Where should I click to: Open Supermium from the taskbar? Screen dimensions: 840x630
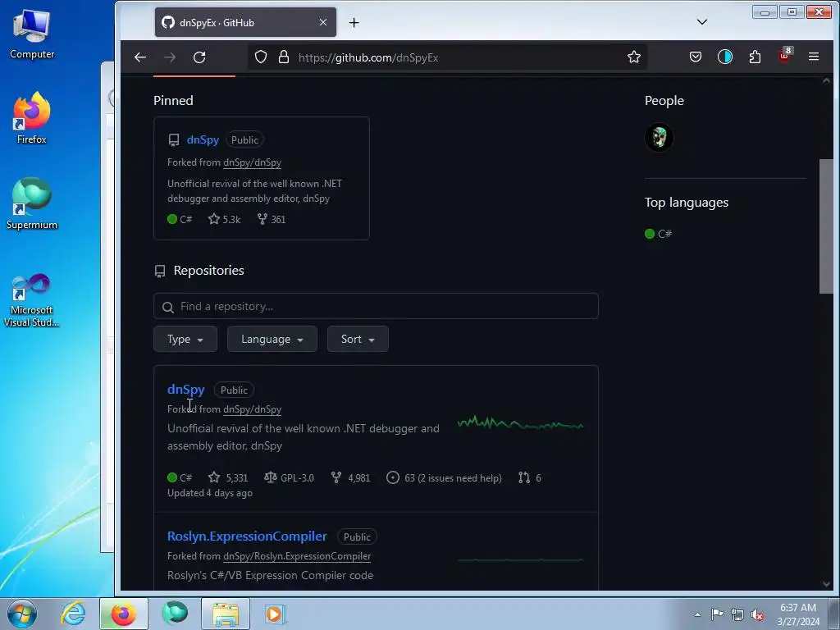coord(175,614)
